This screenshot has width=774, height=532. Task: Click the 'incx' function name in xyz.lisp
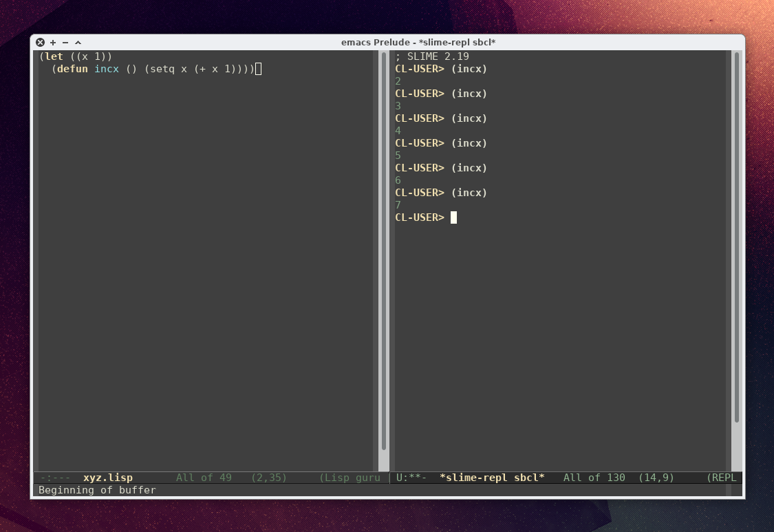(107, 69)
